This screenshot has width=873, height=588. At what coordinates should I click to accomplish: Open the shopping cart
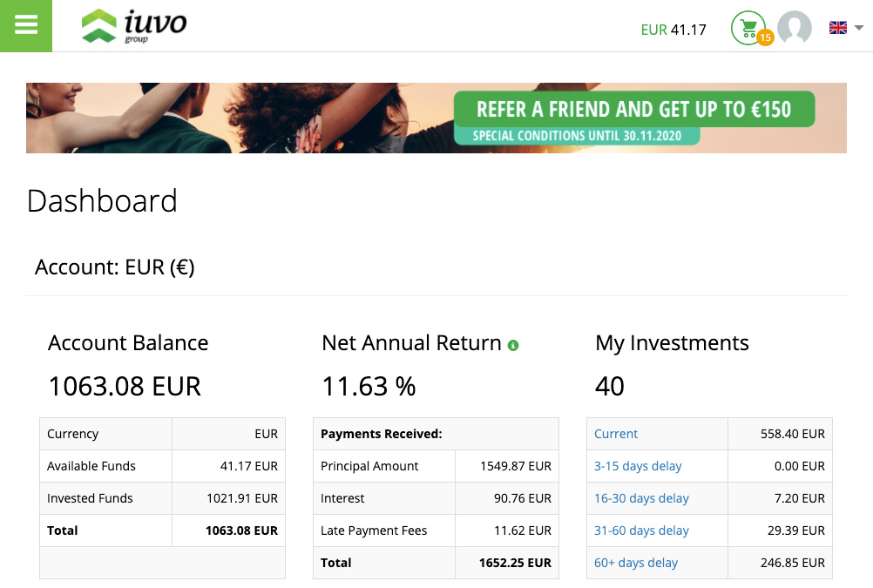[x=748, y=28]
